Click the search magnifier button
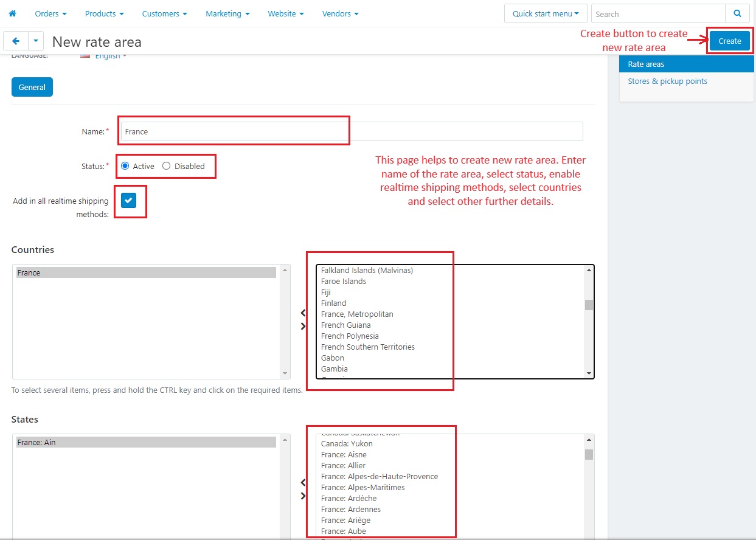 [x=737, y=13]
